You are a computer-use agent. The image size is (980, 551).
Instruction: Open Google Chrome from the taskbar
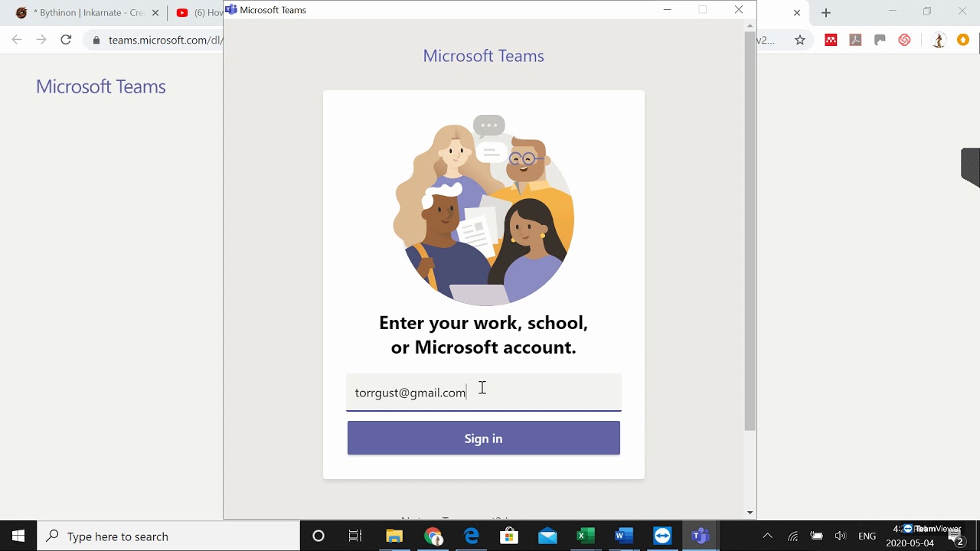tap(433, 536)
